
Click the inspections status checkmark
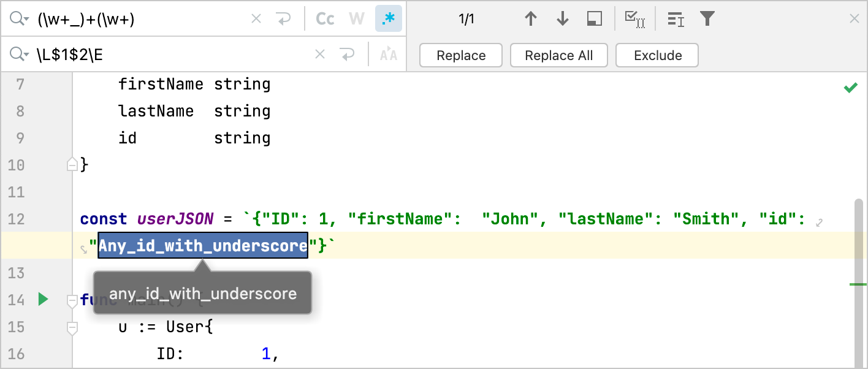[851, 87]
